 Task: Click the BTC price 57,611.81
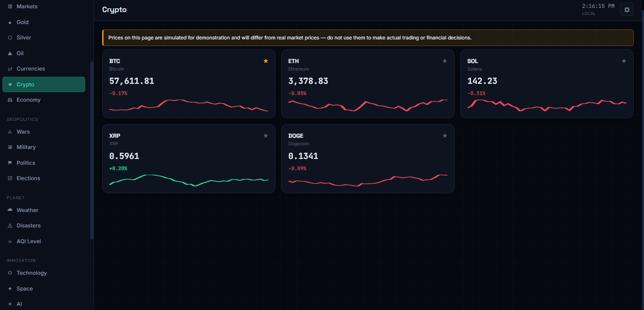[132, 81]
